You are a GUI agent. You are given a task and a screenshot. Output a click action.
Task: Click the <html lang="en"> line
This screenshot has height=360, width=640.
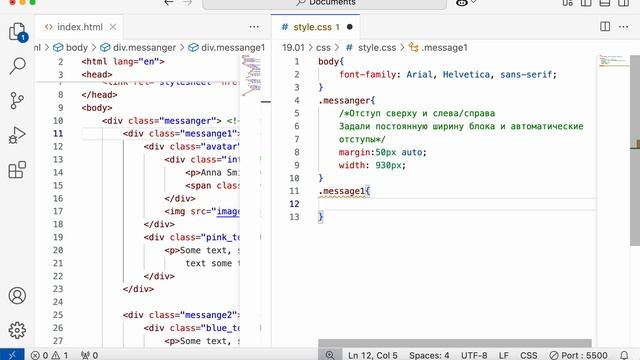pyautogui.click(x=123, y=62)
